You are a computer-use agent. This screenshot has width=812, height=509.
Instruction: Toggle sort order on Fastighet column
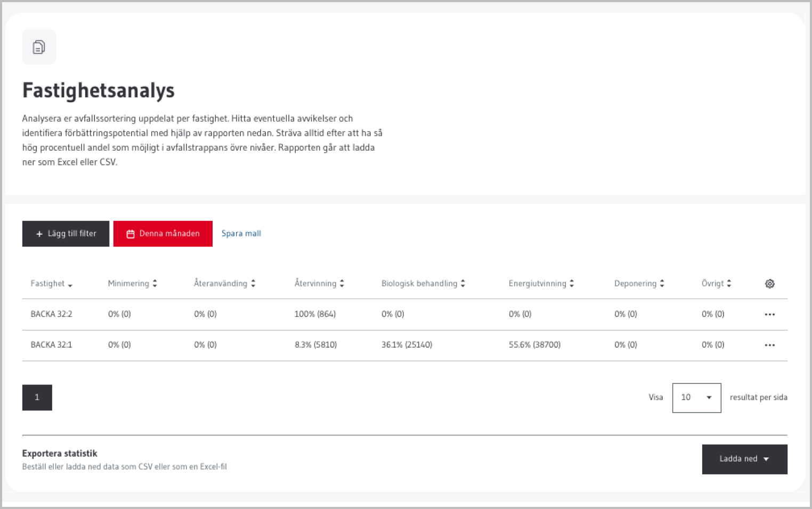coord(51,284)
